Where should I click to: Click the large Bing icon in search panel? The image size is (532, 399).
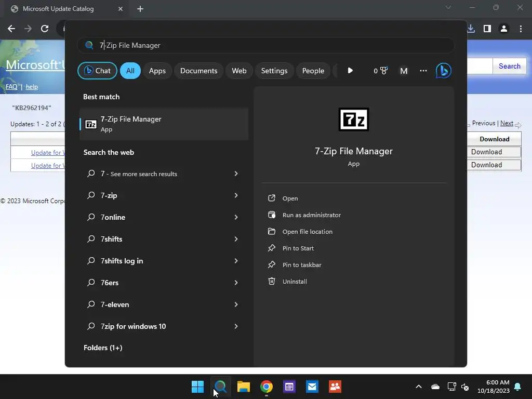443,71
